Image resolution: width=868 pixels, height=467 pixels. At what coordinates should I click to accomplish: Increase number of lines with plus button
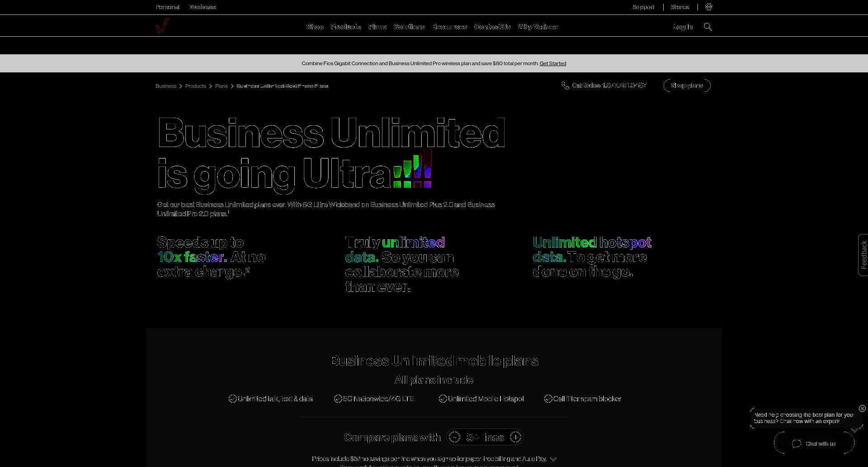pyautogui.click(x=516, y=437)
